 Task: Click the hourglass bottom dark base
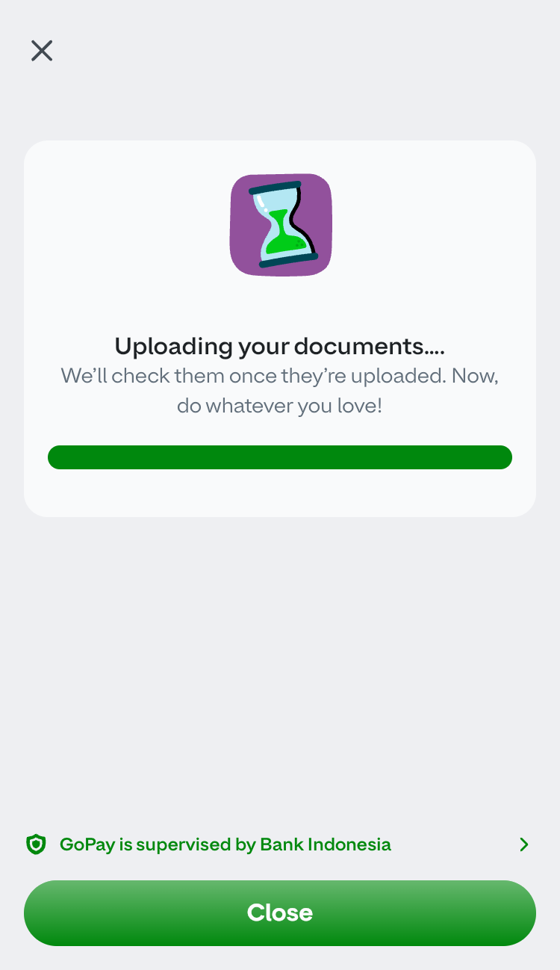288,260
